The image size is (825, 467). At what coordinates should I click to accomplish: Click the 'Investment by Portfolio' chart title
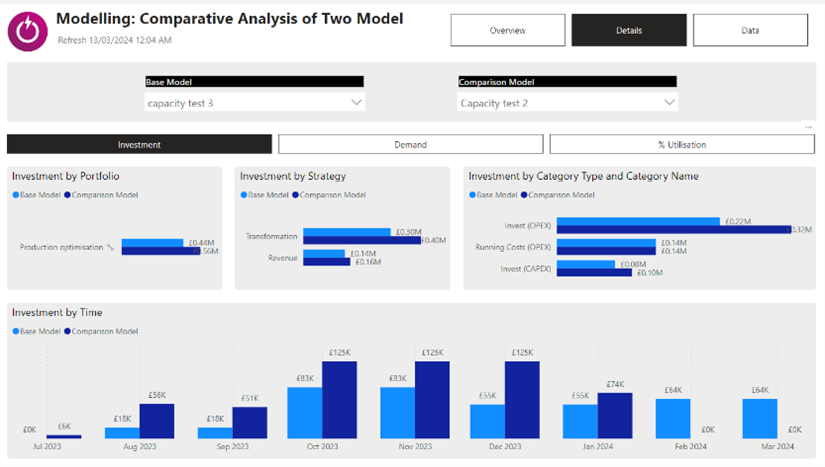66,176
